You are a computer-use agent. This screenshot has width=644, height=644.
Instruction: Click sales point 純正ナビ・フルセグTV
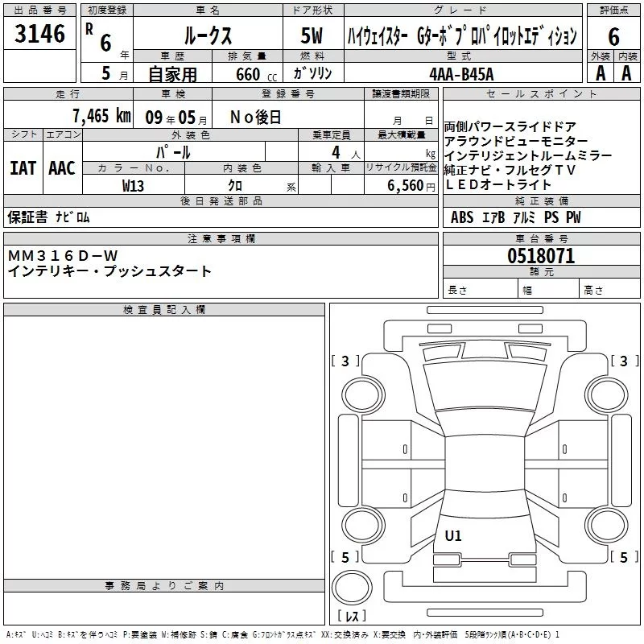click(x=510, y=170)
